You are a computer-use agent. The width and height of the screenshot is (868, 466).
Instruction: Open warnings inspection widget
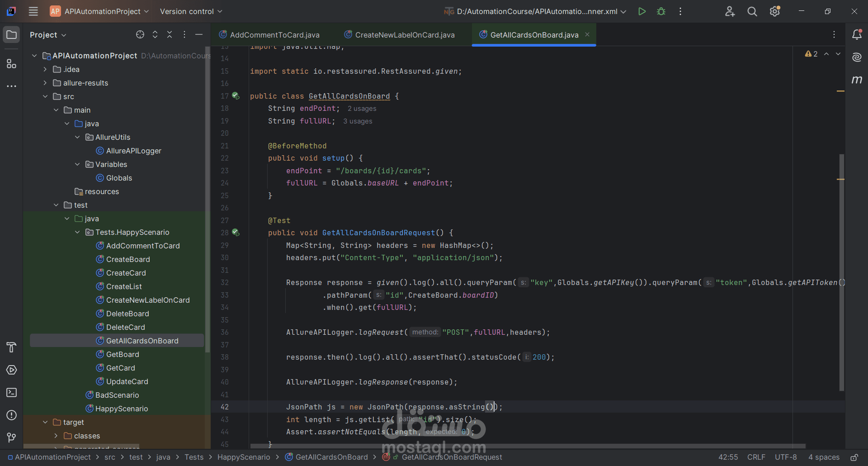point(811,54)
